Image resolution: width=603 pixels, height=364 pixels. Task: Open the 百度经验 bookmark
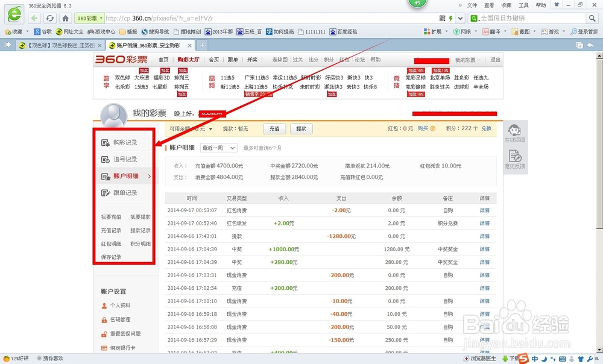pyautogui.click(x=344, y=31)
